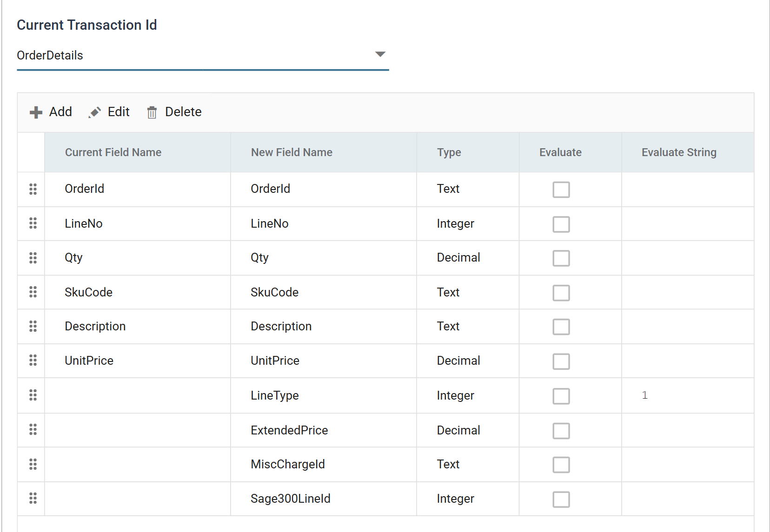
Task: Click the Edit button label
Action: pyautogui.click(x=119, y=112)
